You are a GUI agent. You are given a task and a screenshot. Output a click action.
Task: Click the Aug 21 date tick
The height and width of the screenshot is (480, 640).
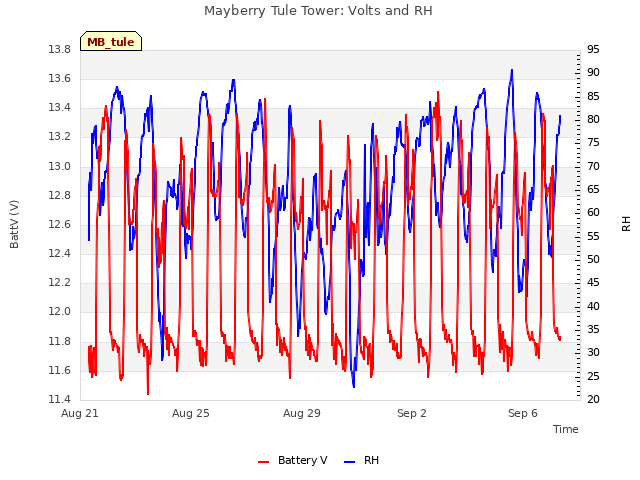80,413
